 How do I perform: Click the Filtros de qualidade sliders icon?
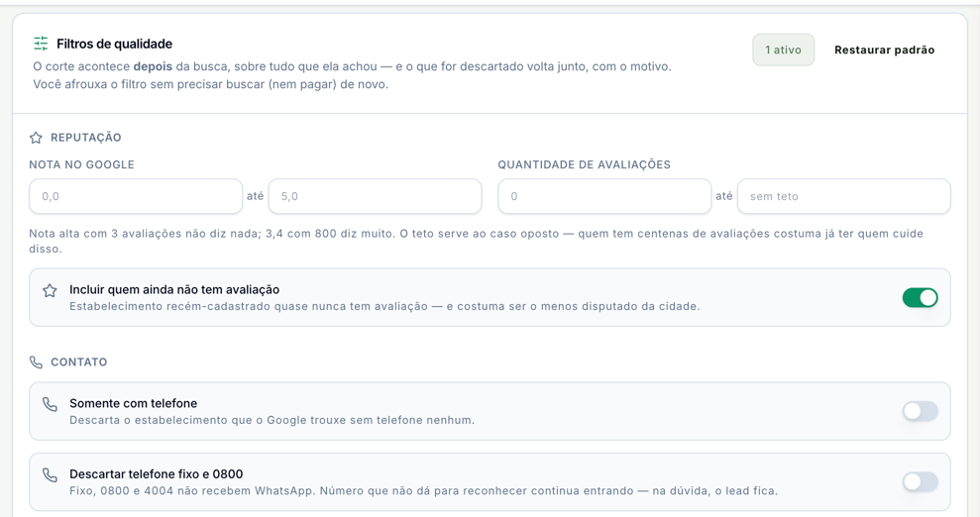(x=41, y=44)
